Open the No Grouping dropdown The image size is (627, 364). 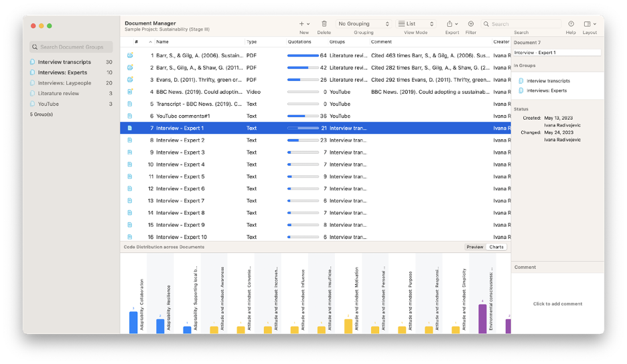[x=363, y=24]
